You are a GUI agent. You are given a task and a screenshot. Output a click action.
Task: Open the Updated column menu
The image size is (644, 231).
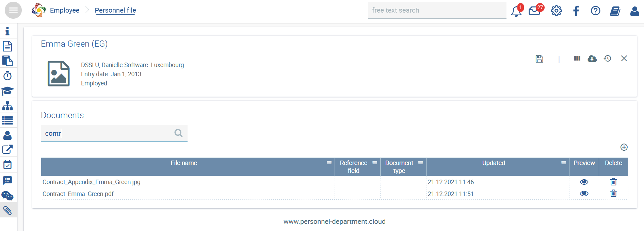pyautogui.click(x=563, y=163)
